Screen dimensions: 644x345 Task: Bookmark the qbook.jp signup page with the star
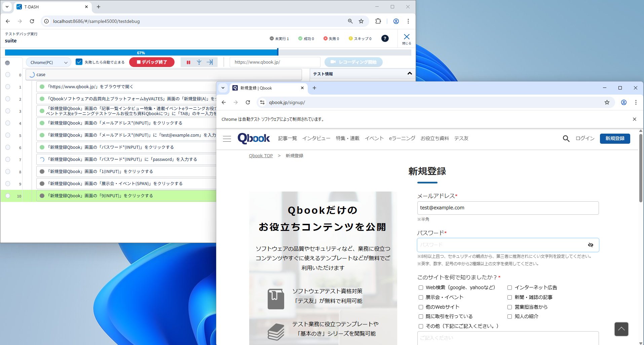click(607, 102)
